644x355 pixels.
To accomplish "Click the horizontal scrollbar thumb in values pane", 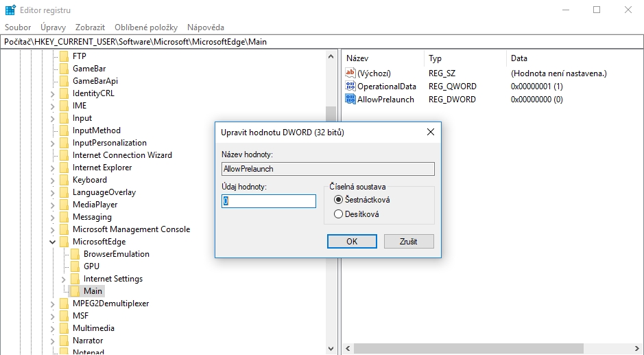I will point(468,348).
